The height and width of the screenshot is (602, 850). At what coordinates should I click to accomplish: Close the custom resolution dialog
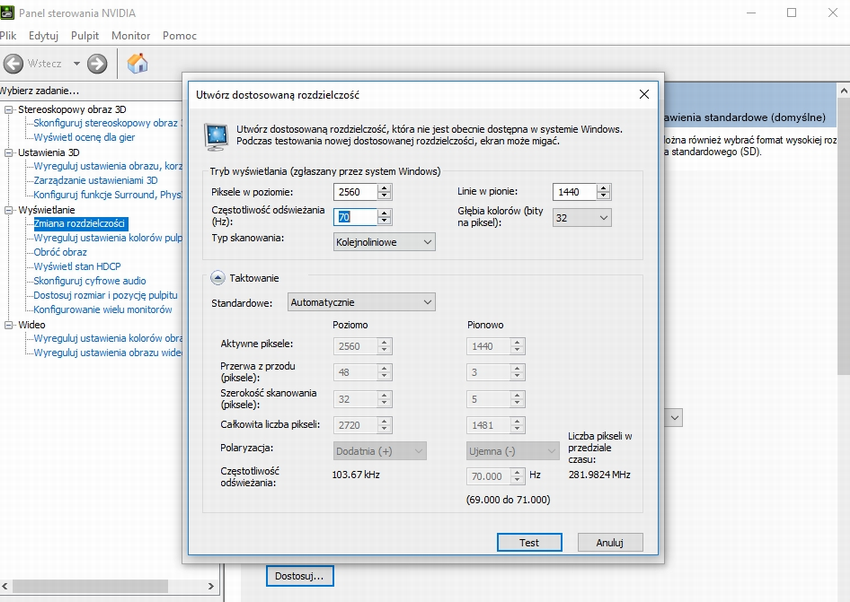click(x=644, y=94)
